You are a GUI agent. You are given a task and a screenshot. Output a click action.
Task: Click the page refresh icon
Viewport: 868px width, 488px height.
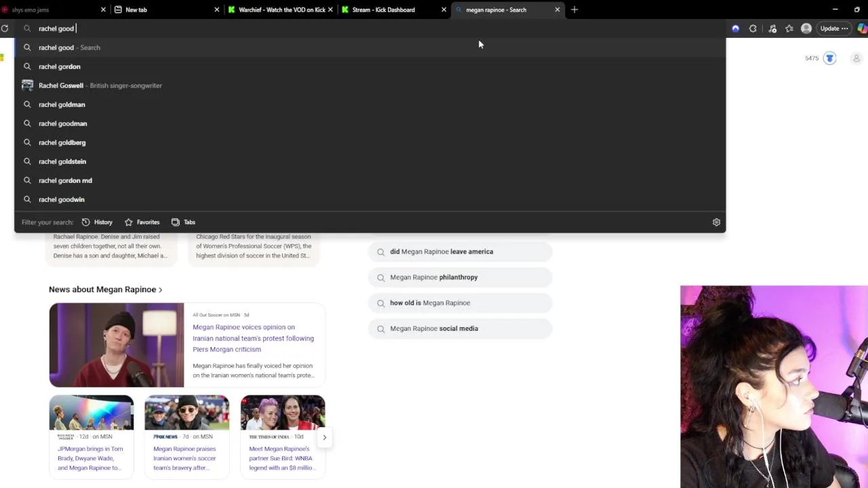(x=5, y=28)
